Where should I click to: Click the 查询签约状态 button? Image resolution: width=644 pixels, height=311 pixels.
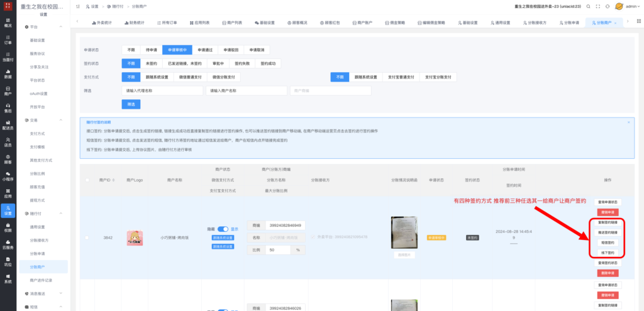(608, 263)
